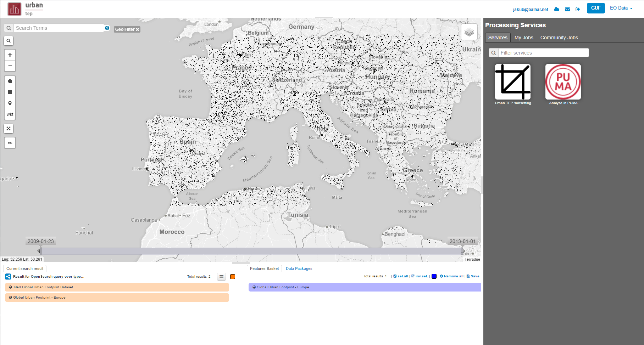This screenshot has height=345, width=644.
Task: Click the timeline start handle arrow
Action: pos(39,251)
